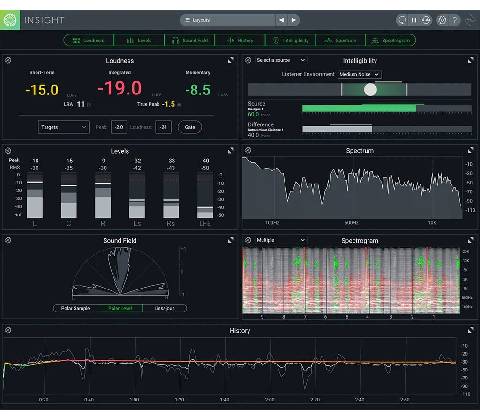Click the iZotope Insight logo icon
This screenshot has height=420, width=480.
pos(10,20)
